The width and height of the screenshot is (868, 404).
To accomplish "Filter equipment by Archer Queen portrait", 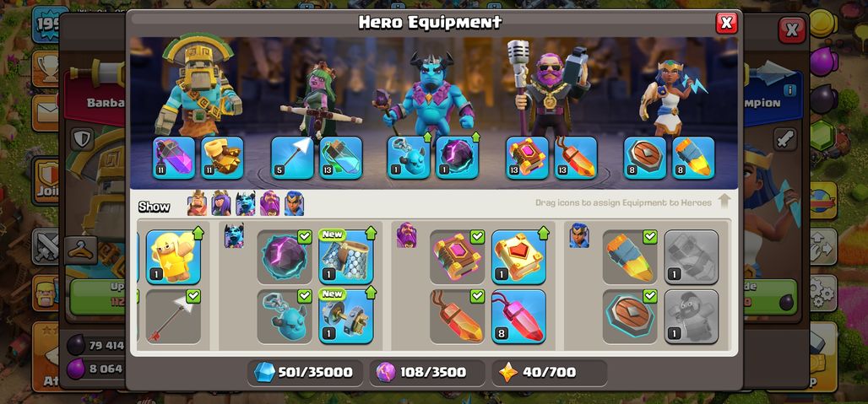I will click(220, 203).
